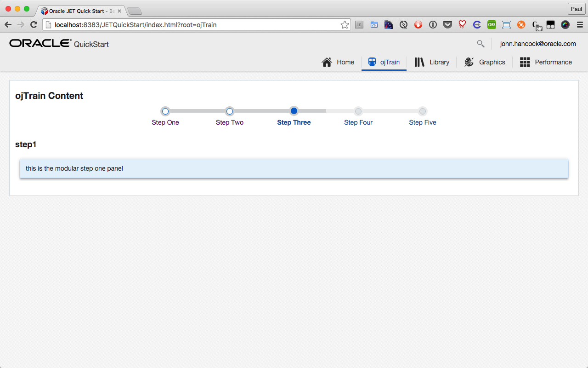
Task: Click the blue screen-frame extension icon
Action: (506, 25)
